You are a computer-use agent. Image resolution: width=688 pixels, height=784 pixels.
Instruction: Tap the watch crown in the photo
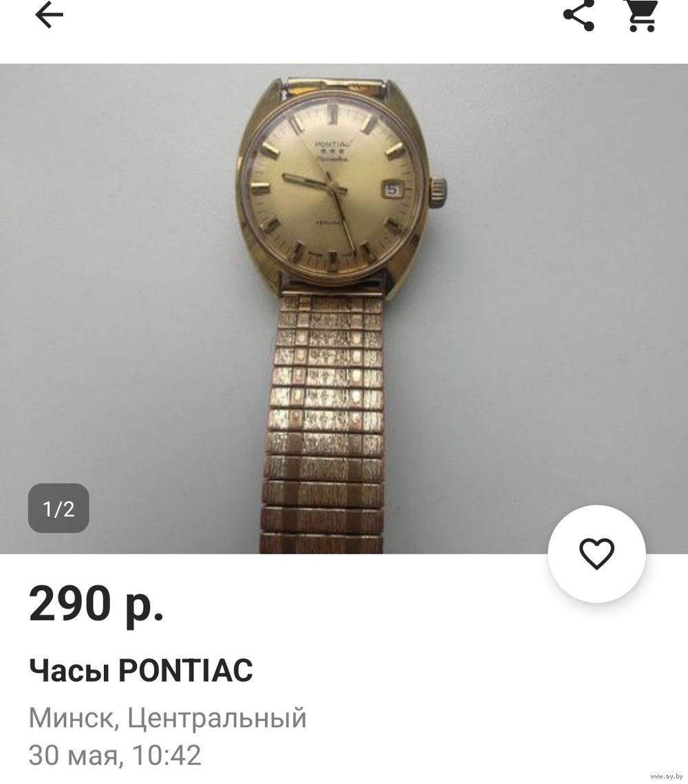click(437, 191)
